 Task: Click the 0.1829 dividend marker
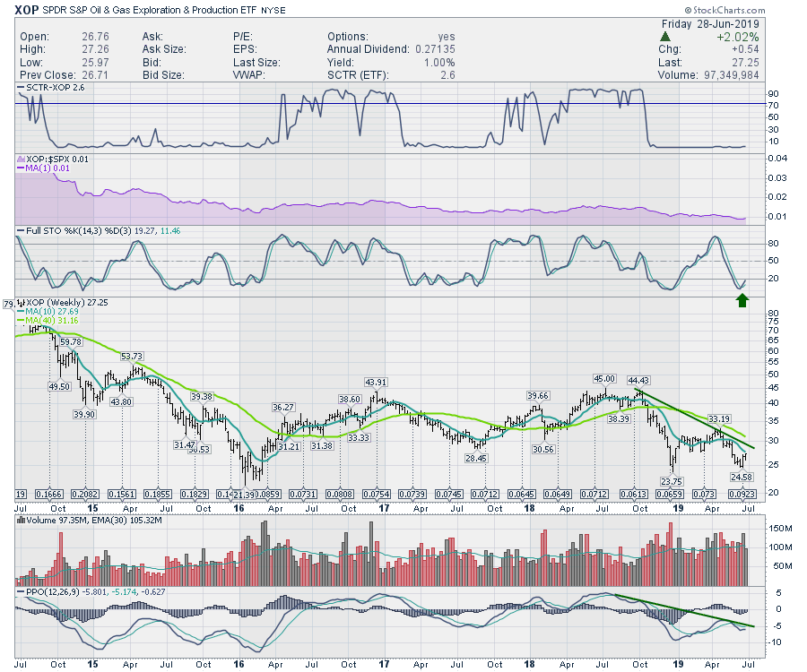point(195,494)
